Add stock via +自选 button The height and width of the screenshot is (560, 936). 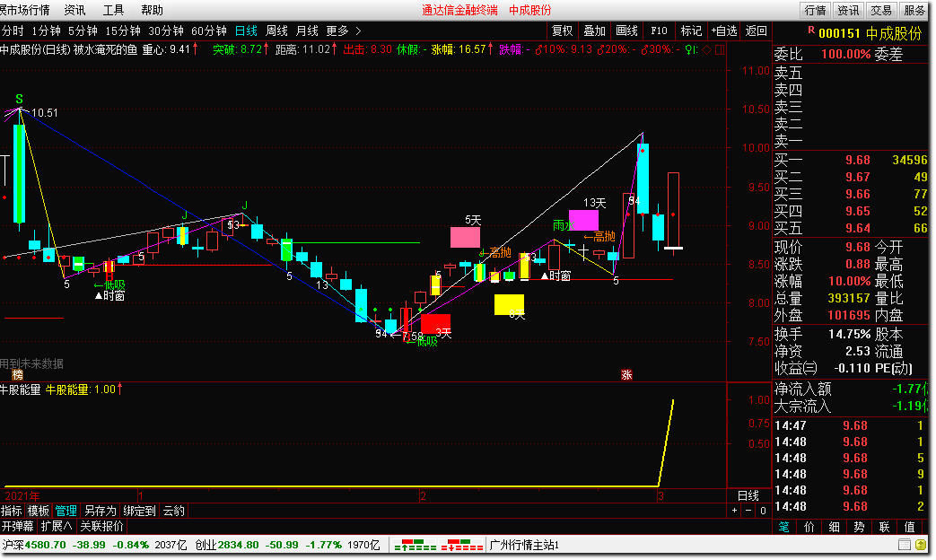click(724, 31)
